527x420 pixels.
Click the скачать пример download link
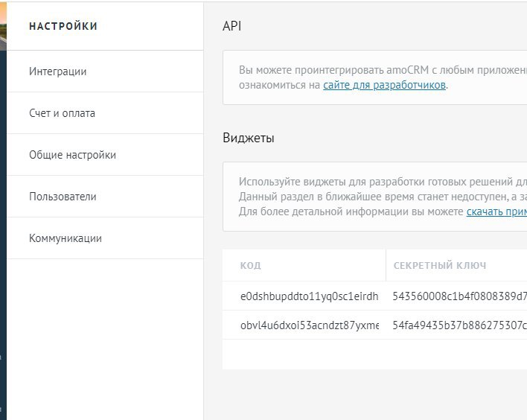[x=496, y=211]
